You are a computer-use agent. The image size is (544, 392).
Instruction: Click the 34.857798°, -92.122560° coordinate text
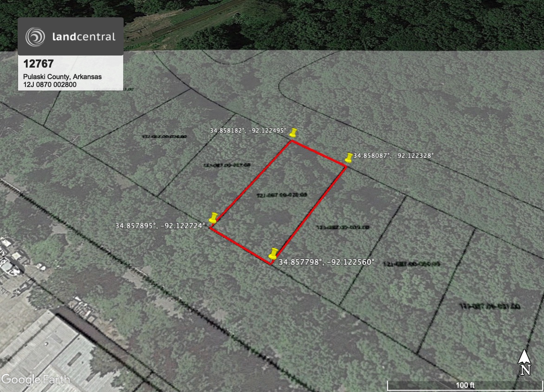[x=326, y=262]
